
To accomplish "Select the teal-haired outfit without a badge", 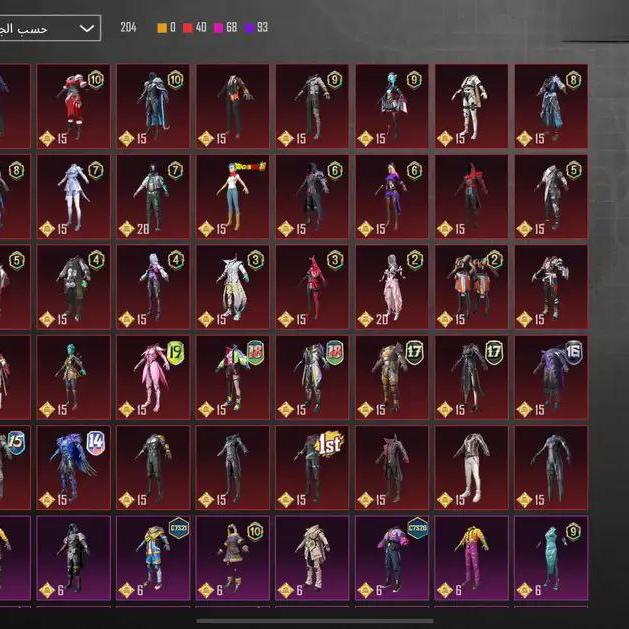I will (73, 377).
